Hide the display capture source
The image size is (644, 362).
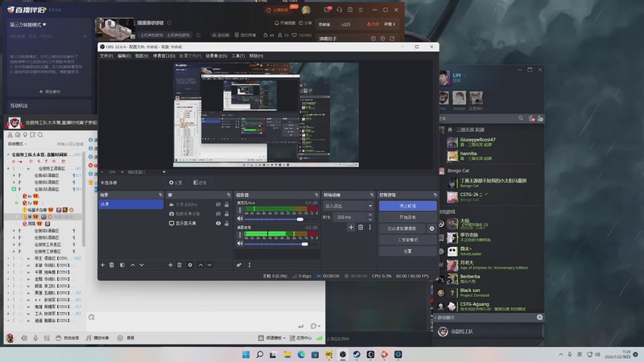[218, 224]
